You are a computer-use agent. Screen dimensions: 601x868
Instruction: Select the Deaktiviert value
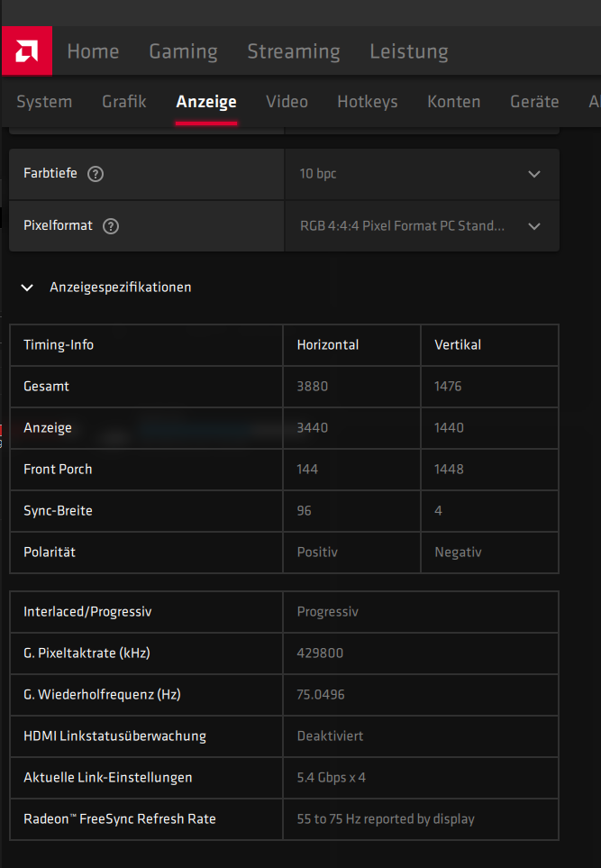(330, 736)
